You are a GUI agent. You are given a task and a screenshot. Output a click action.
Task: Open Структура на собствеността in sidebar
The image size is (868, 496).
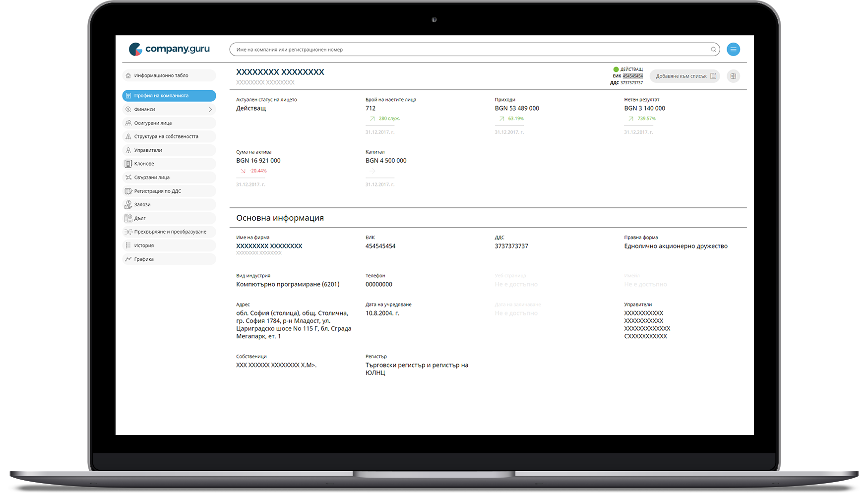point(169,136)
